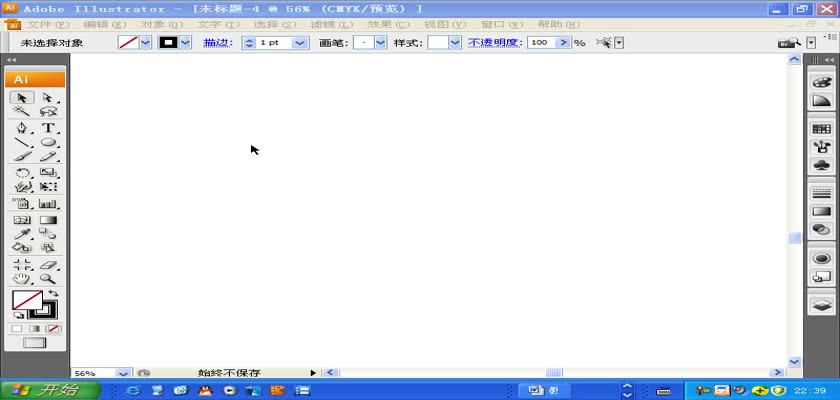Viewport: 840px width, 400px height.
Task: Select the Symbol Sprayer tool
Action: (x=21, y=203)
